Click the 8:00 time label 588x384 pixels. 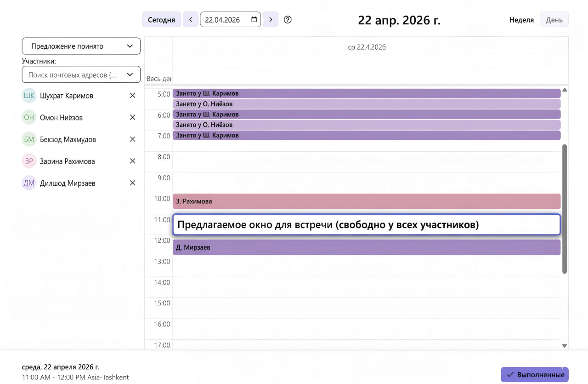tap(164, 157)
